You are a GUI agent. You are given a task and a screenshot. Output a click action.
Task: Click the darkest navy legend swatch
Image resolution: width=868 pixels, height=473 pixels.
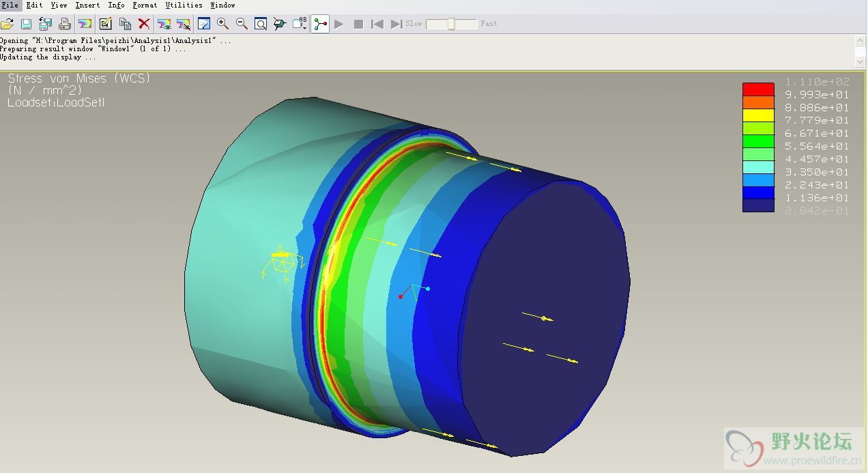point(758,205)
